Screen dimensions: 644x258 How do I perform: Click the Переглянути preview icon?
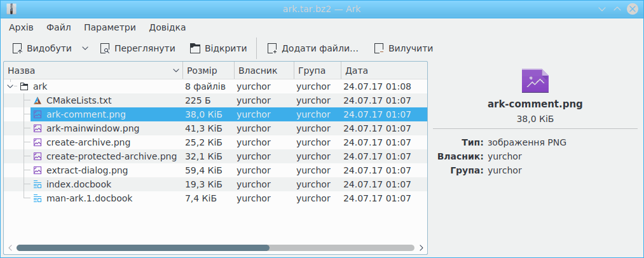coord(106,48)
